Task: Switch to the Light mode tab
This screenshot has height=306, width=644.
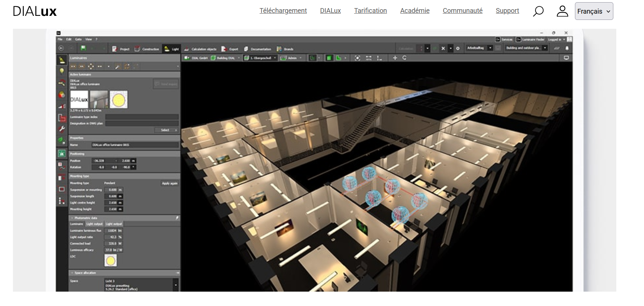Action: pos(172,49)
